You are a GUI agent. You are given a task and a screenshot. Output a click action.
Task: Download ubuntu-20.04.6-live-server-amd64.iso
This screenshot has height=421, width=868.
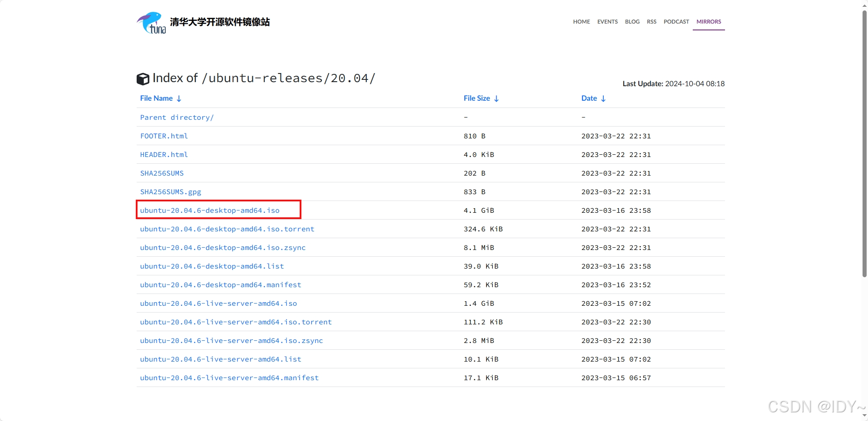coord(218,304)
